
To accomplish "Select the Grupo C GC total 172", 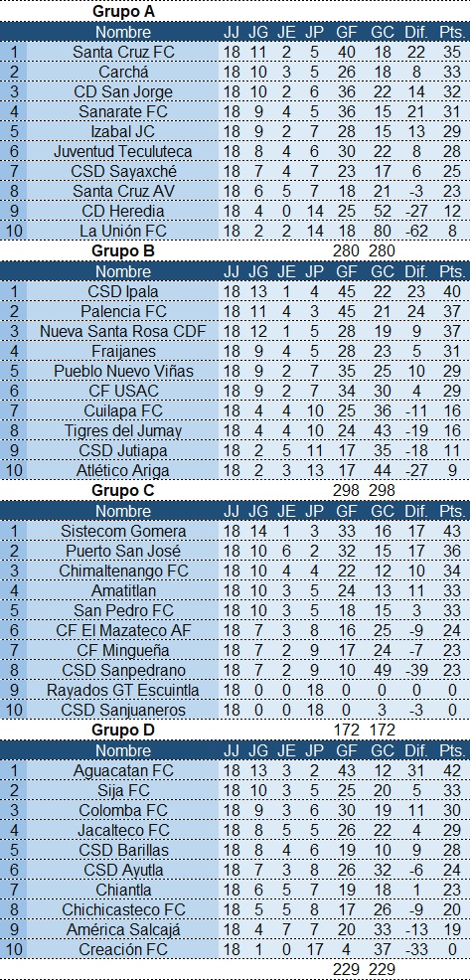I will [382, 730].
